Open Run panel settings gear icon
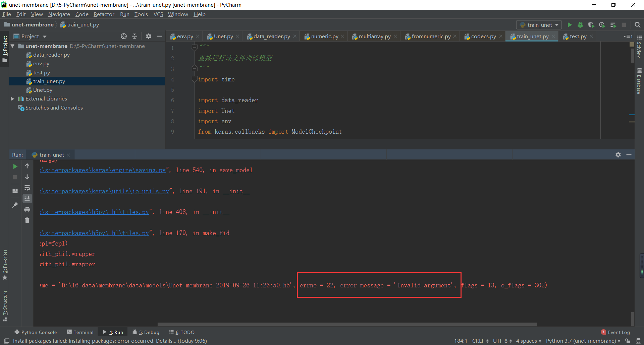Image resolution: width=644 pixels, height=345 pixels. pyautogui.click(x=618, y=154)
